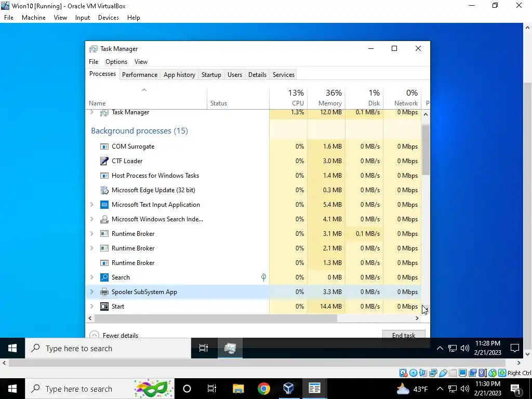Screen dimensions: 532x399
Task: Open Task Manager File menu
Action: click(94, 62)
